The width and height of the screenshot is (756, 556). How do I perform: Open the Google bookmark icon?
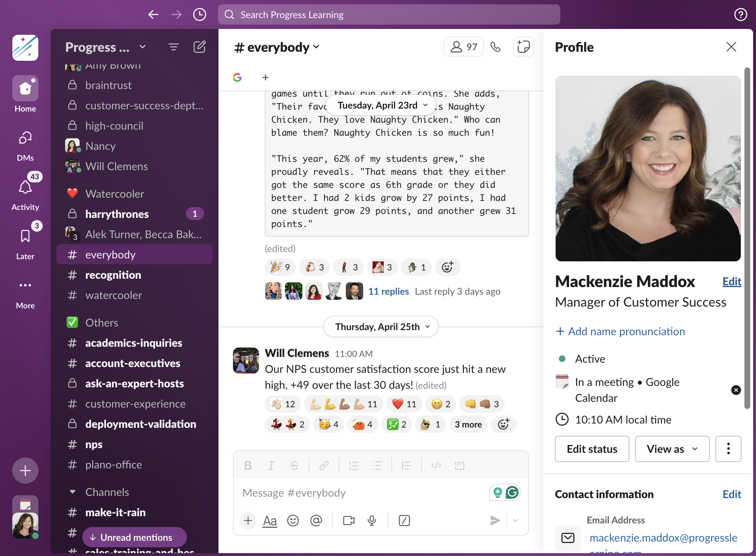point(237,77)
